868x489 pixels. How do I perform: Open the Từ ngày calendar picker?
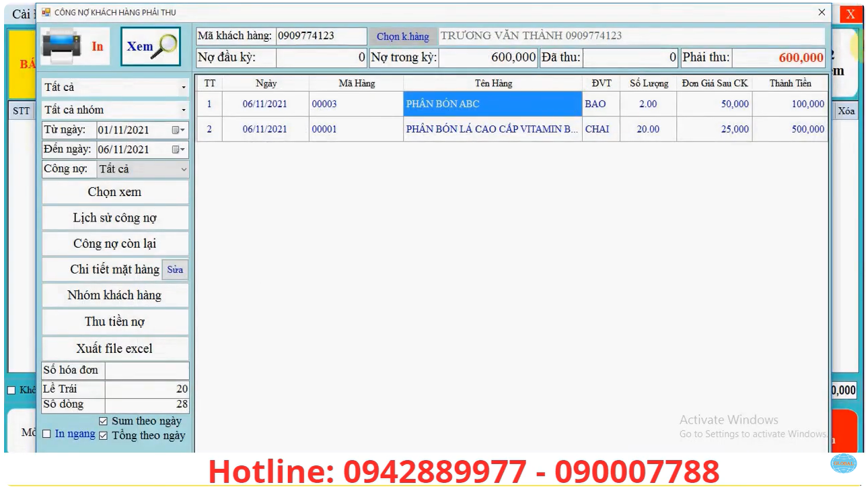pyautogui.click(x=178, y=130)
